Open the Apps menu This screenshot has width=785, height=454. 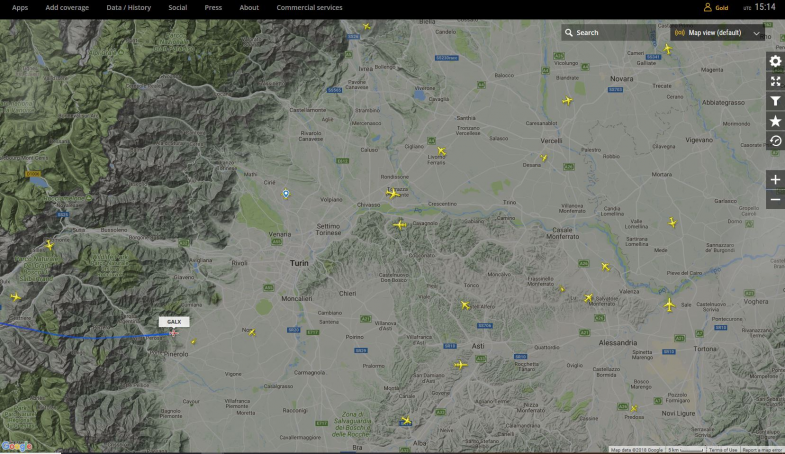point(20,7)
